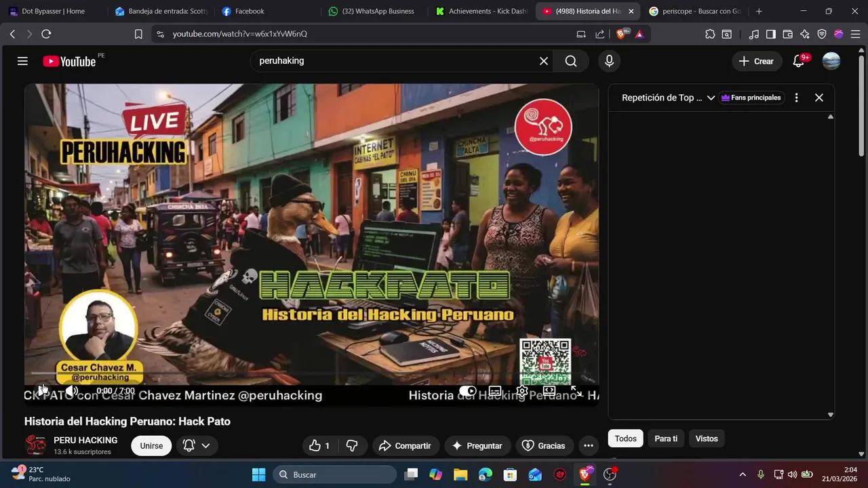
Task: Select the Vistos filter chip
Action: coord(707,439)
